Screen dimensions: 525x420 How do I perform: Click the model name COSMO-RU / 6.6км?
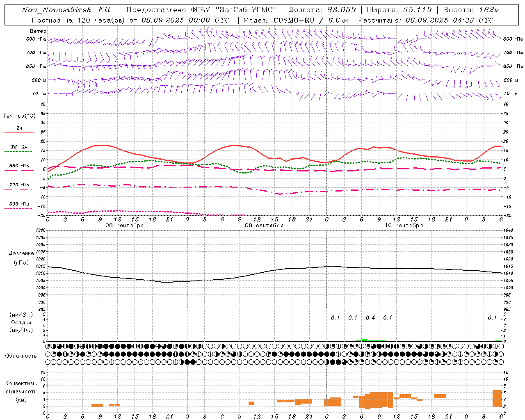click(x=310, y=20)
